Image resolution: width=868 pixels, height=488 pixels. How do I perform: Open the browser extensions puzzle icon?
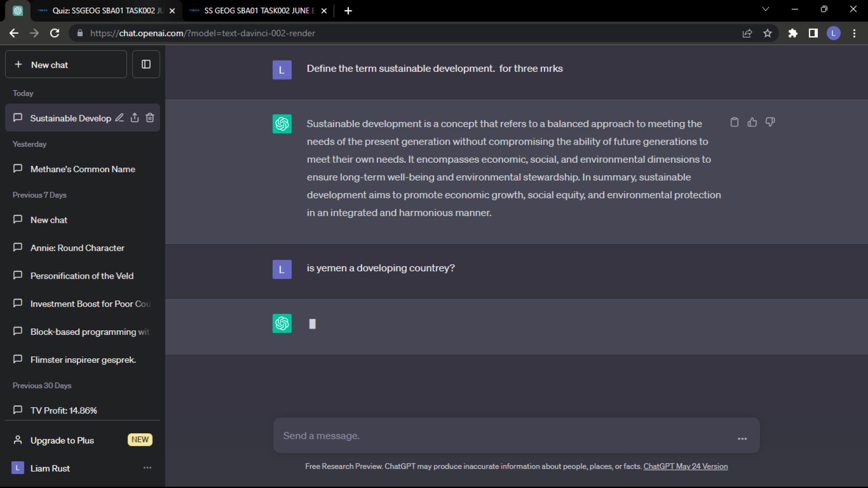pyautogui.click(x=793, y=33)
